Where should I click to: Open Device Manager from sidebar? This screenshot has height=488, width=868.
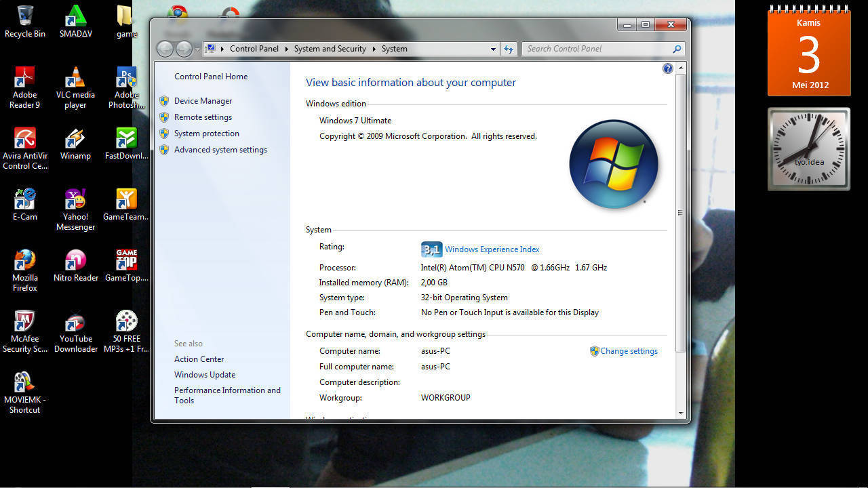tap(203, 101)
